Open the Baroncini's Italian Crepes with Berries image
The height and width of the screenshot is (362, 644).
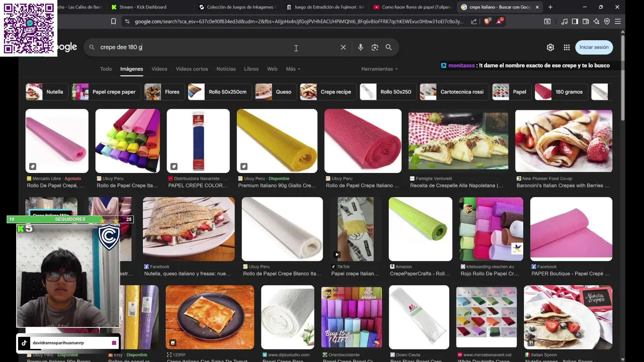563,141
